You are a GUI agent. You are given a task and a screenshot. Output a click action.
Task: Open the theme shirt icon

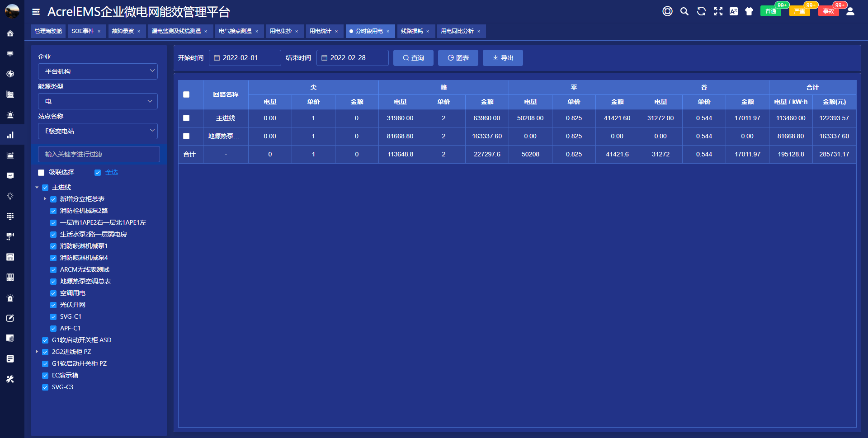(749, 12)
